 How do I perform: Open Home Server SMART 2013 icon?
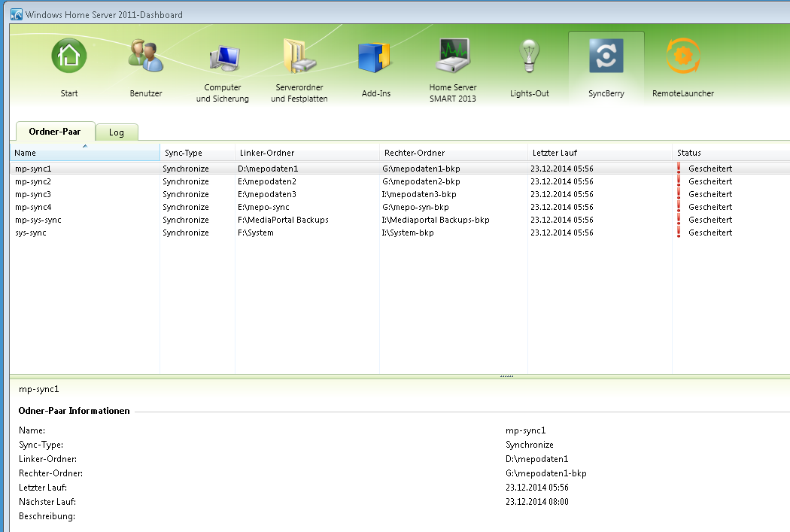(x=452, y=56)
